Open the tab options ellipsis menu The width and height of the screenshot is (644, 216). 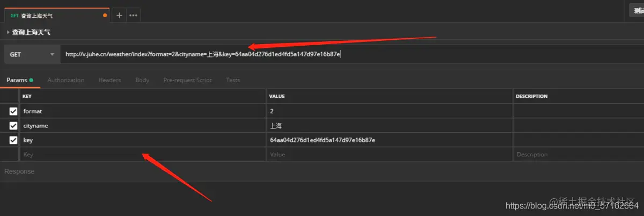134,15
